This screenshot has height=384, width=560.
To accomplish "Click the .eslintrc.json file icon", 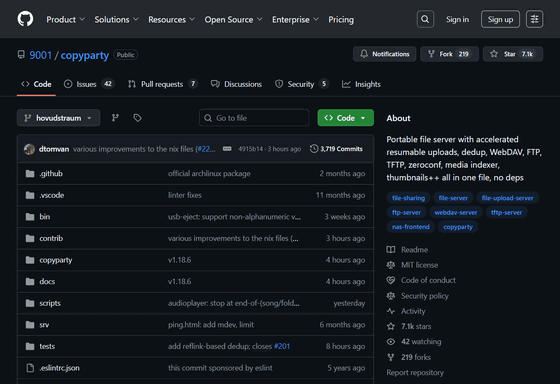I will click(30, 368).
